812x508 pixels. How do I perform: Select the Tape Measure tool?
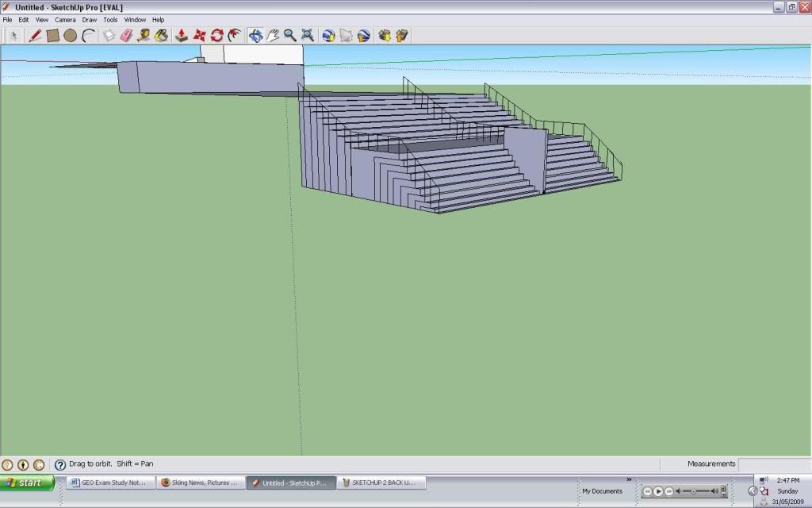coord(143,35)
